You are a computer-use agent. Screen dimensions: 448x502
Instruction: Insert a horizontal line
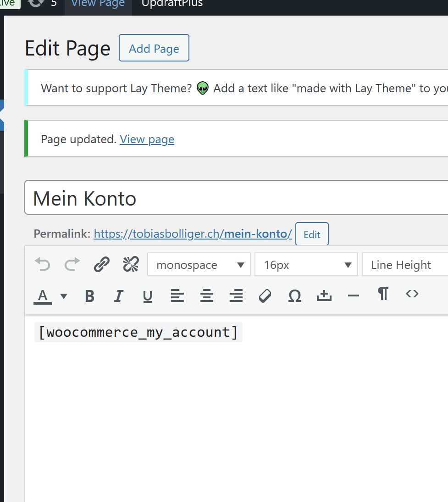coord(353,296)
